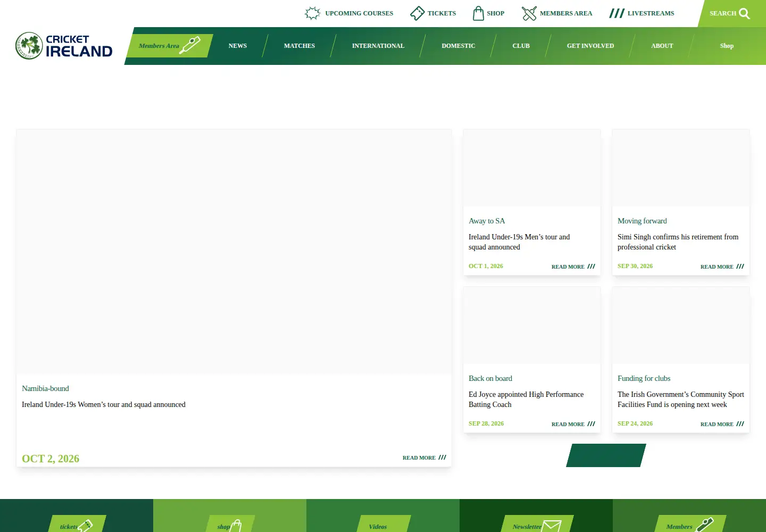Open the Domestic menu

[x=459, y=46]
